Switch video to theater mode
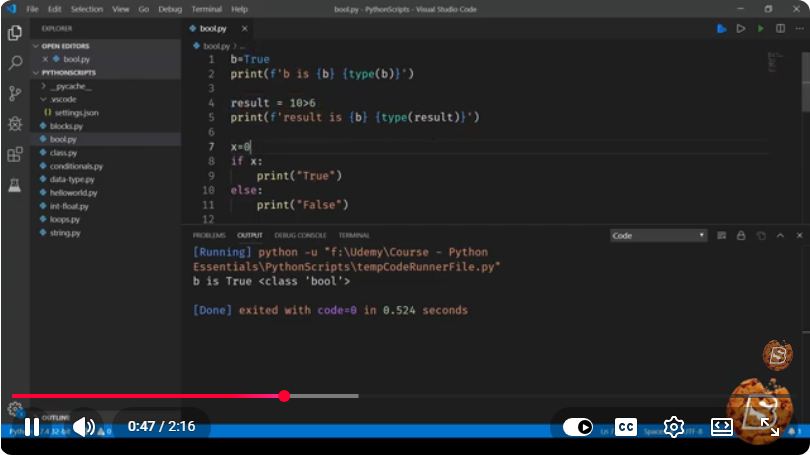Screen dimensions: 810x455 (722, 427)
